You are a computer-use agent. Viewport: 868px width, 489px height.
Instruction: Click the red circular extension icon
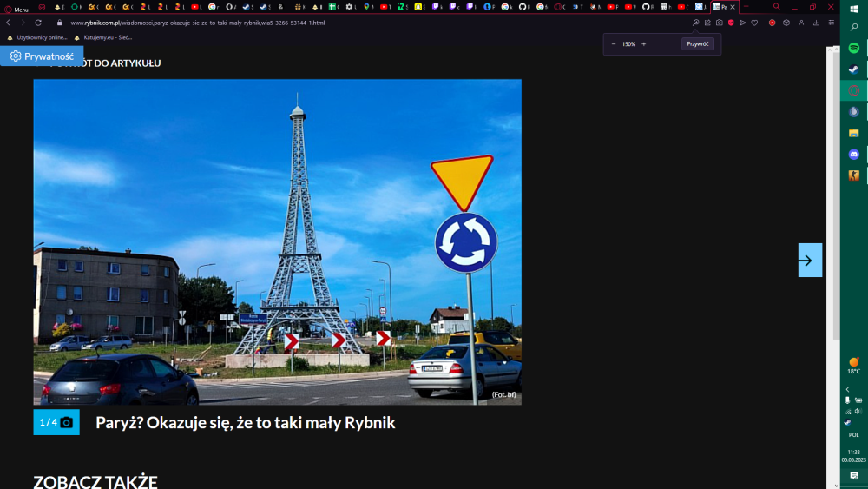772,23
